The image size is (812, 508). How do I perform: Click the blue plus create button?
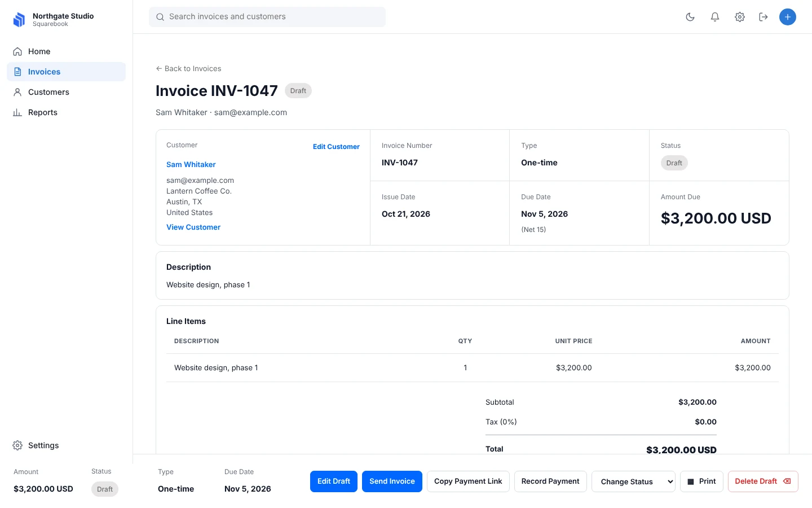click(x=788, y=17)
